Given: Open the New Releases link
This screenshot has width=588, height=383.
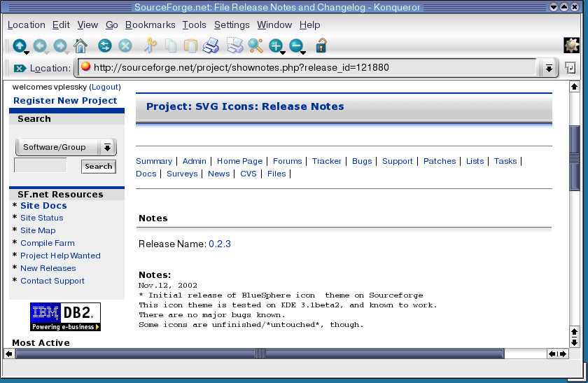Looking at the screenshot, I should tap(48, 268).
